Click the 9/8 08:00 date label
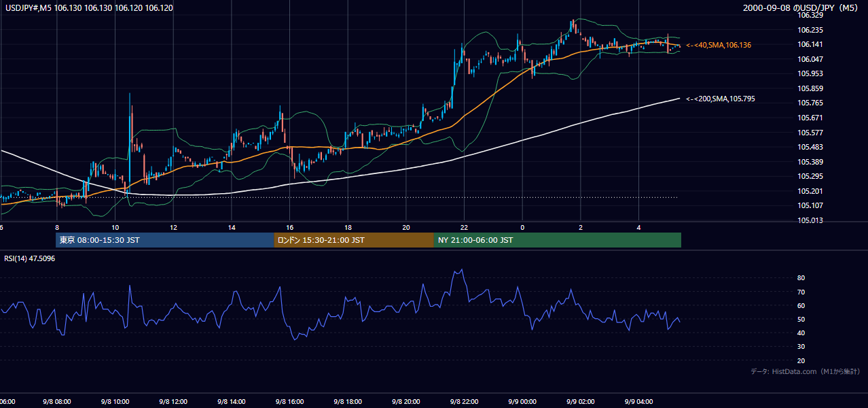The height and width of the screenshot is (408, 868). tap(57, 402)
